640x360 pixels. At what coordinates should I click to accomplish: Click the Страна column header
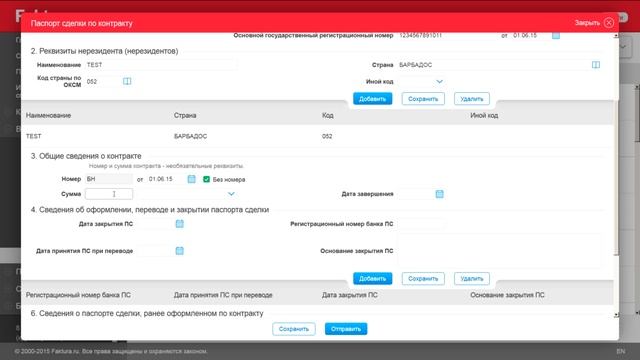(x=185, y=116)
